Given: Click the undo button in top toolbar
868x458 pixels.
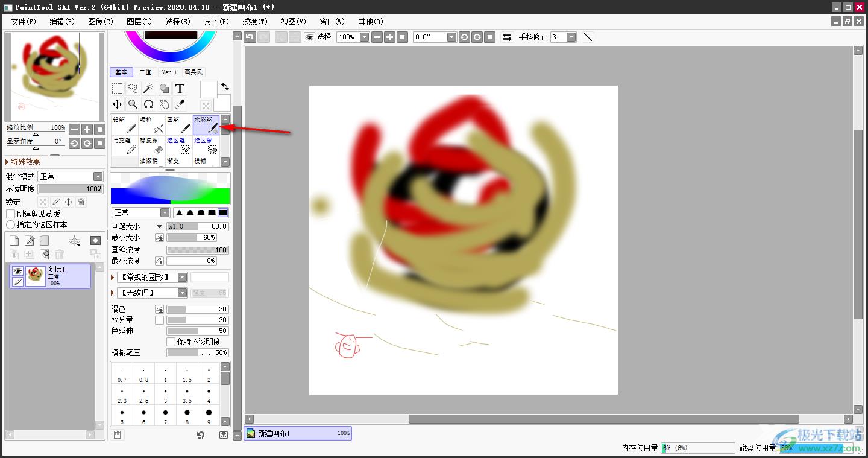Looking at the screenshot, I should point(250,37).
